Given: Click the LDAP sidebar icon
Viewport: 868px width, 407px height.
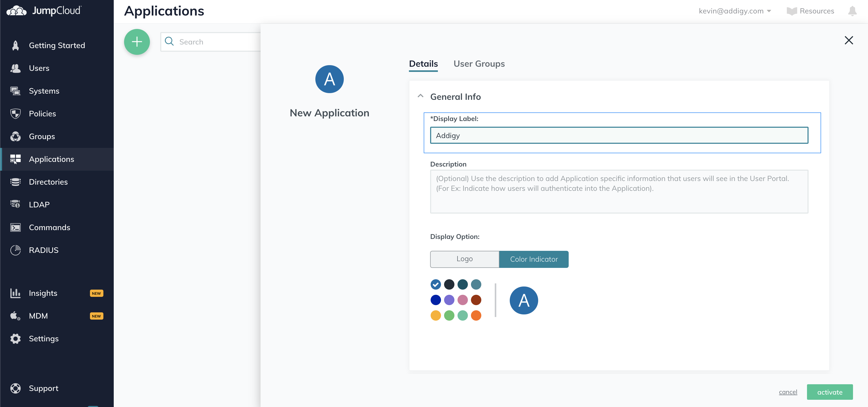Looking at the screenshot, I should coord(16,204).
